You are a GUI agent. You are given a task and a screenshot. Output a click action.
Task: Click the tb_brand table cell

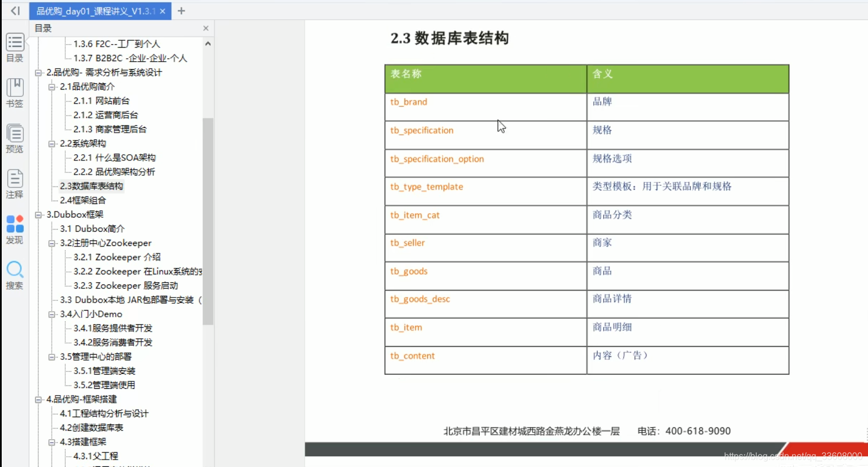click(486, 107)
